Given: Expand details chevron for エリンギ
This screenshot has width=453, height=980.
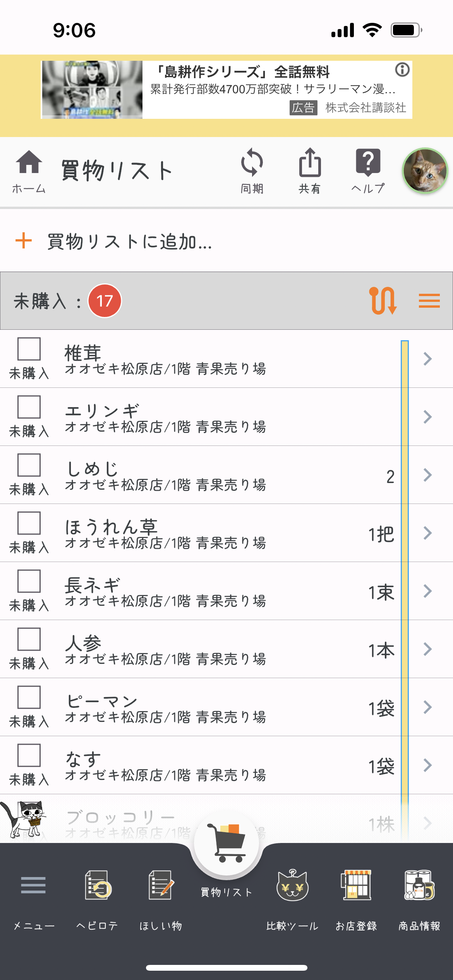Looking at the screenshot, I should click(427, 417).
